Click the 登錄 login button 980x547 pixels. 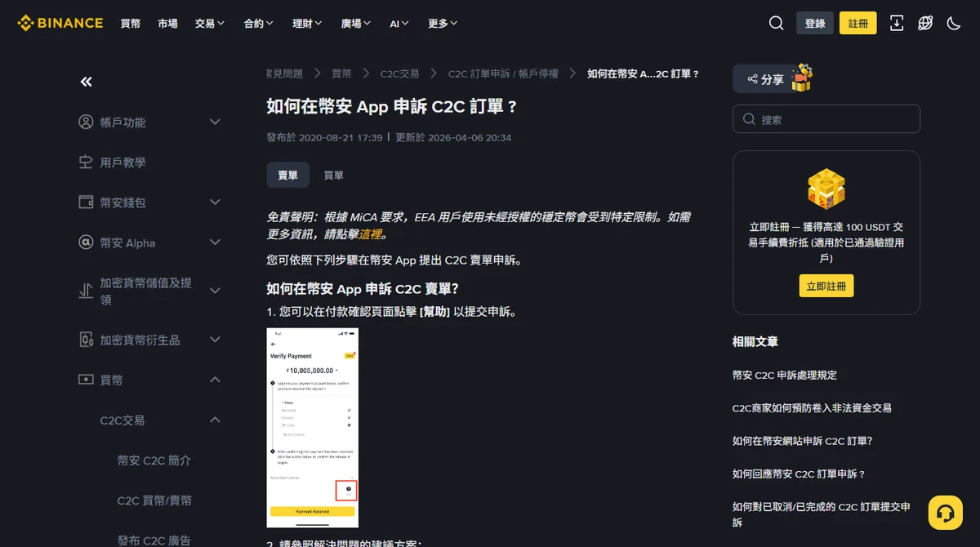click(x=815, y=23)
